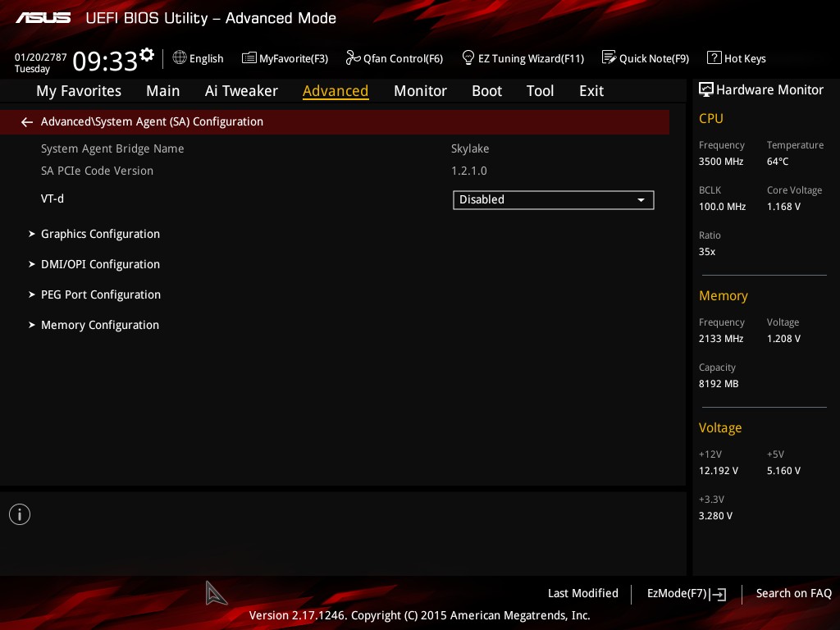Click the BCLK 100.0 MHz value
The width and height of the screenshot is (840, 630).
pos(722,206)
